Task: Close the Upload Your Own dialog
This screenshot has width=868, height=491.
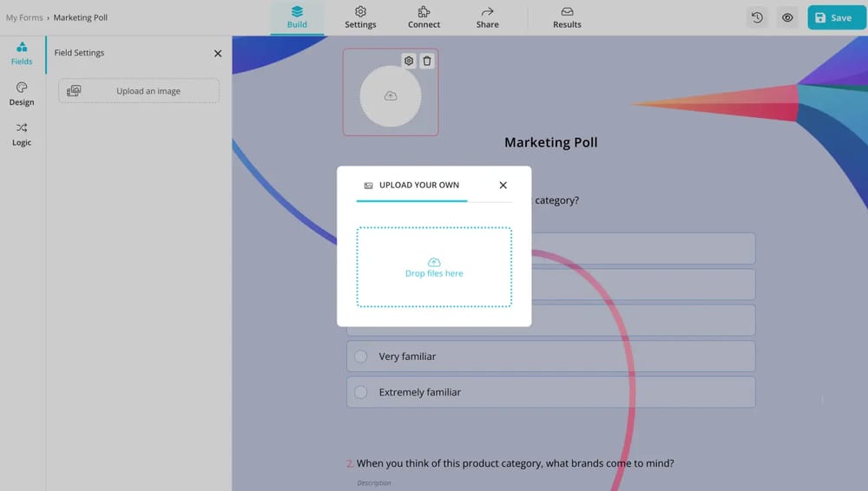Action: (x=503, y=185)
